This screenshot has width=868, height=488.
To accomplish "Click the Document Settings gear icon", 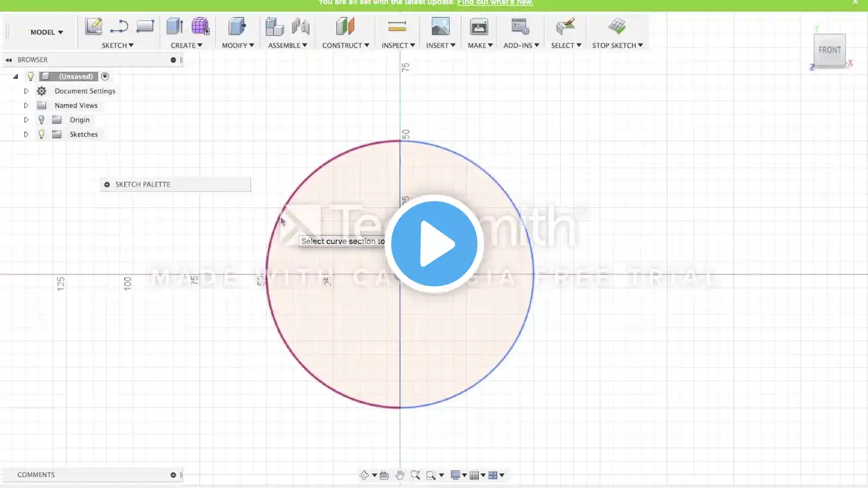I will 41,91.
